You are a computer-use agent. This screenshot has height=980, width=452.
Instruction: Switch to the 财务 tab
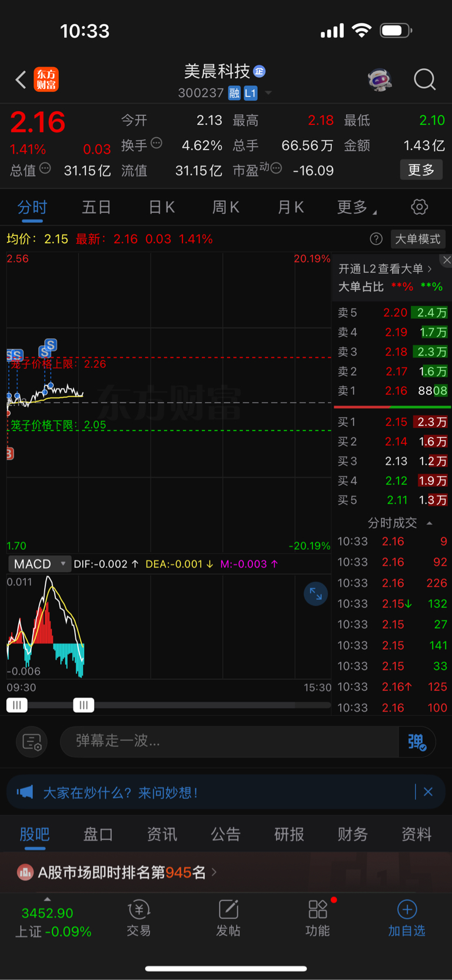[353, 835]
